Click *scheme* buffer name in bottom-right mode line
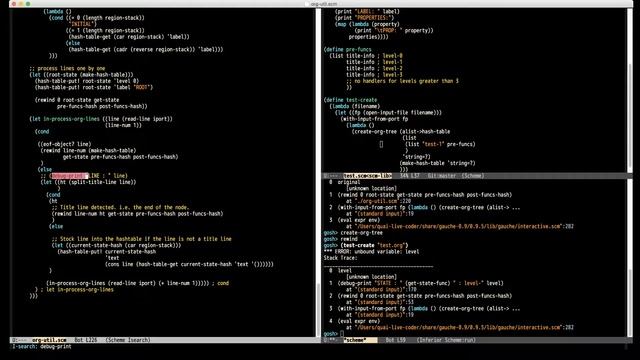The image size is (640, 360). coord(355,340)
